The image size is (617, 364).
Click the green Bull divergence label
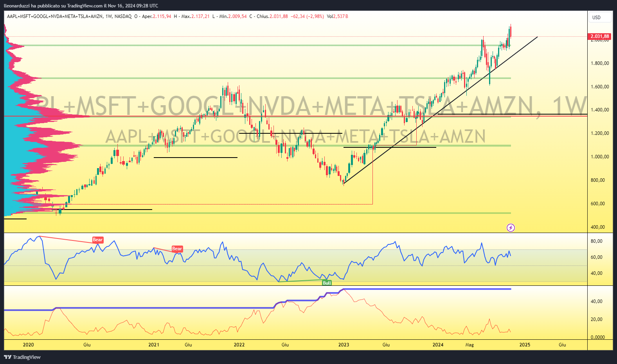(x=327, y=283)
